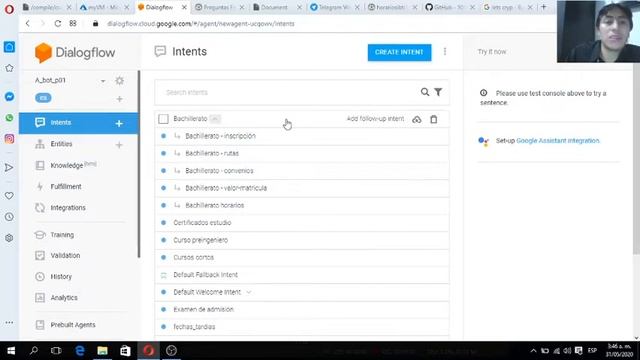This screenshot has width=640, height=360.
Task: Reload the page button
Action: pyautogui.click(x=58, y=24)
